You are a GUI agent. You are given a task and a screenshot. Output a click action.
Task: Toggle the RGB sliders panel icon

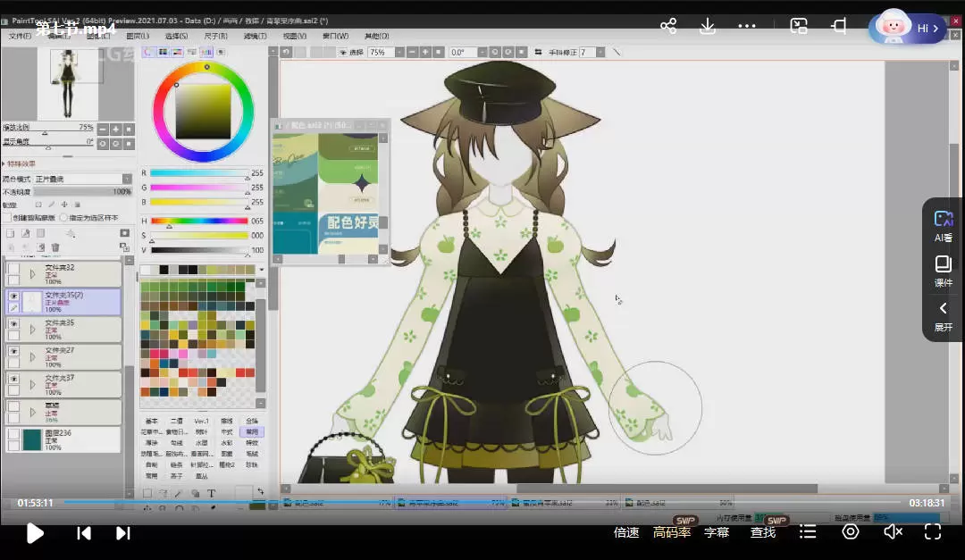click(163, 53)
